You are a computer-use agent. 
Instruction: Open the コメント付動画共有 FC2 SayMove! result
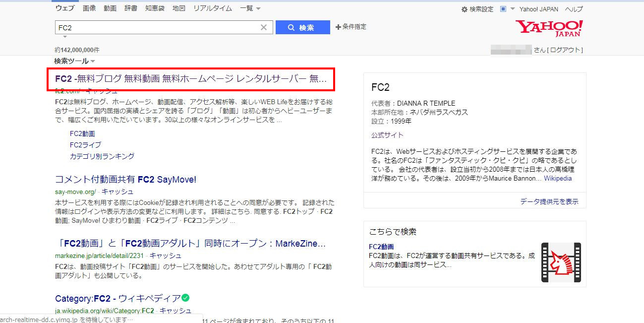point(125,180)
